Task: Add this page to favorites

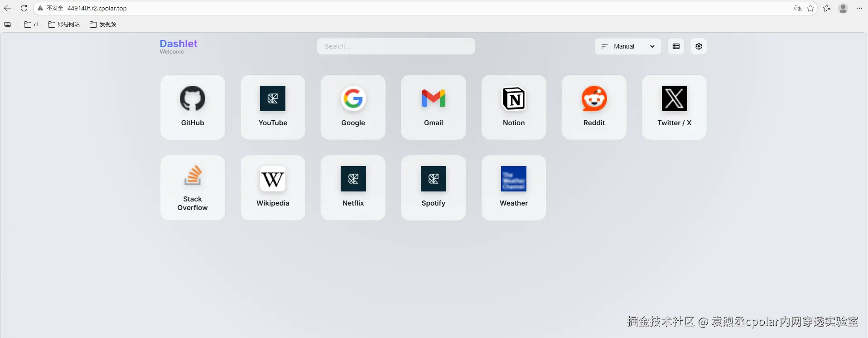Action: tap(810, 8)
